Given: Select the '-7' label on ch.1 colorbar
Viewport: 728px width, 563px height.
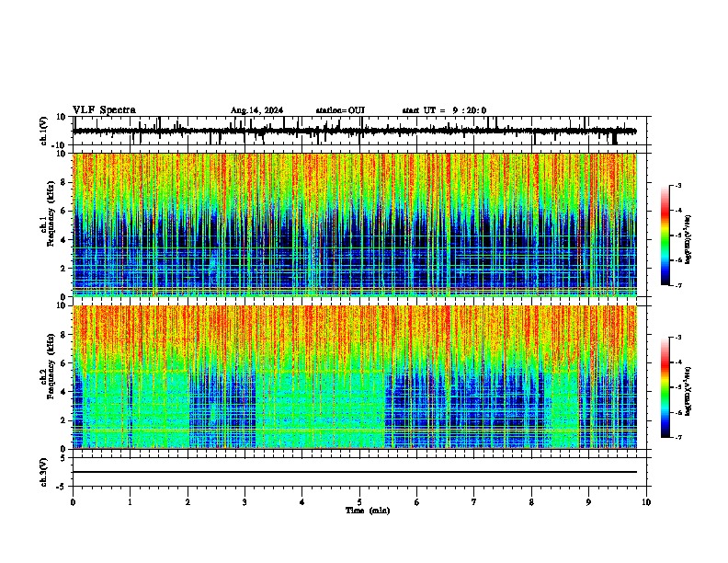Looking at the screenshot, I should click(x=677, y=285).
